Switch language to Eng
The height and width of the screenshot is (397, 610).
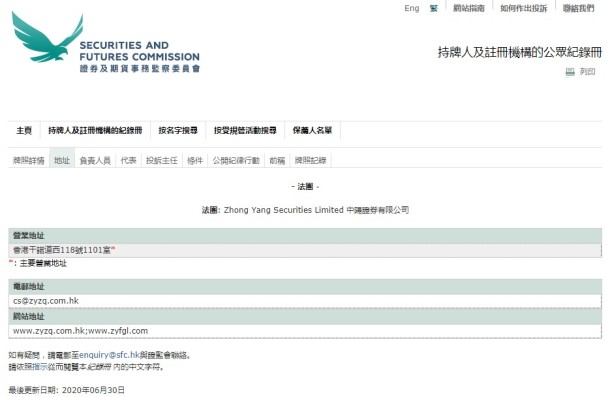412,8
